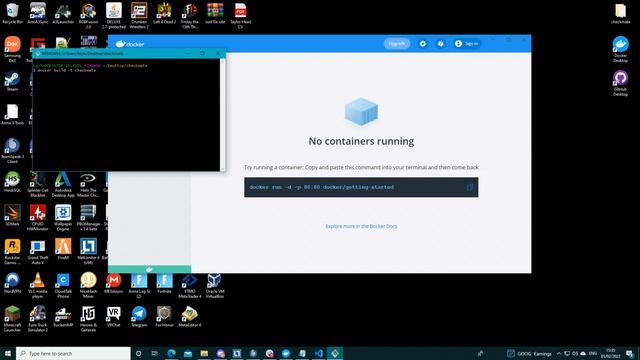Open CloudTalk Phone desktop shortcut
Image resolution: width=640 pixels, height=360 pixels.
(x=63, y=286)
